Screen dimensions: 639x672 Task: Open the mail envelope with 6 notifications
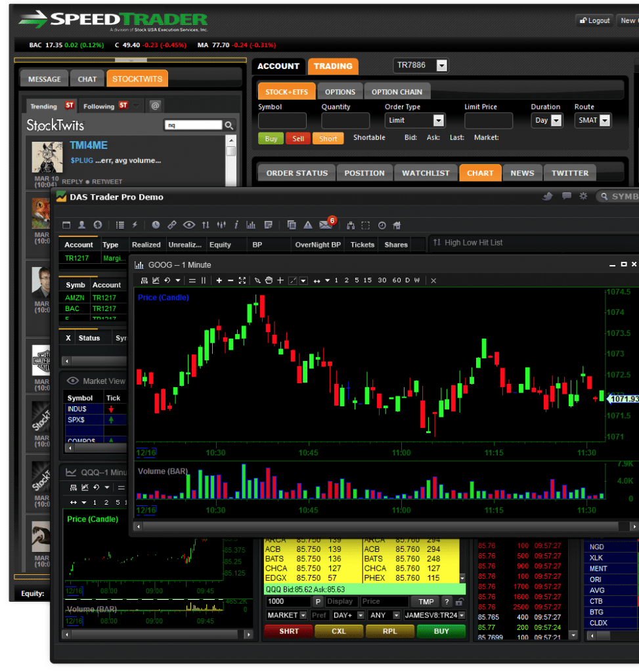326,224
